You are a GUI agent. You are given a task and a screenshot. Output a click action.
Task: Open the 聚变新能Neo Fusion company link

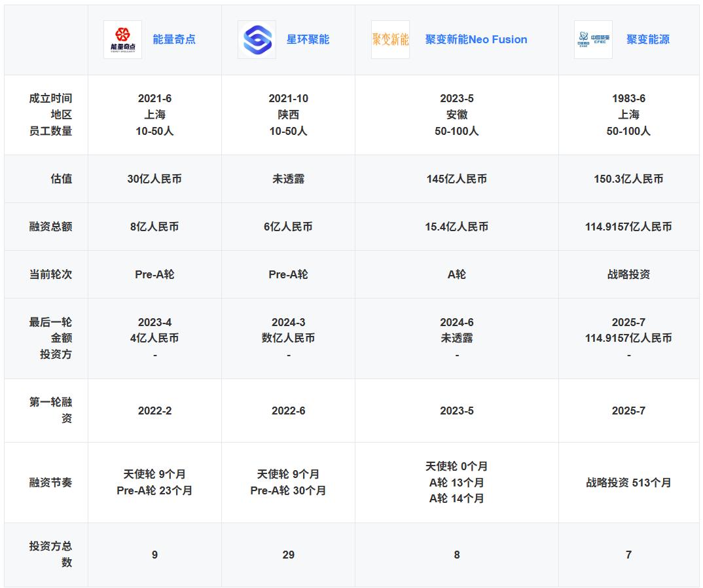(x=476, y=39)
